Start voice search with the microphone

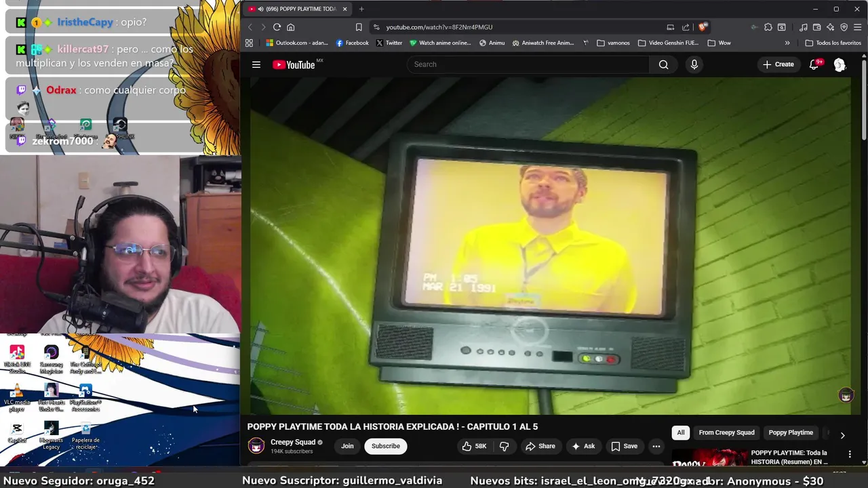[x=694, y=64]
